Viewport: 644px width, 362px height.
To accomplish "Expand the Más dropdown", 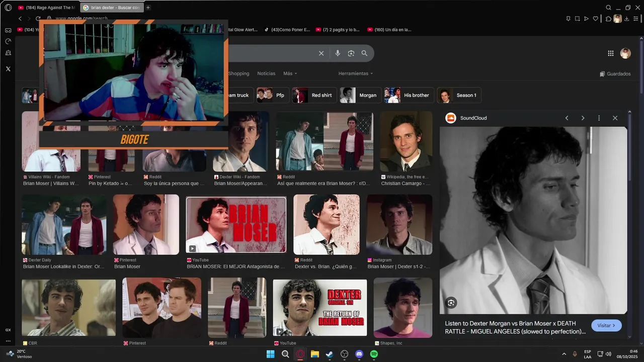I will pyautogui.click(x=290, y=73).
